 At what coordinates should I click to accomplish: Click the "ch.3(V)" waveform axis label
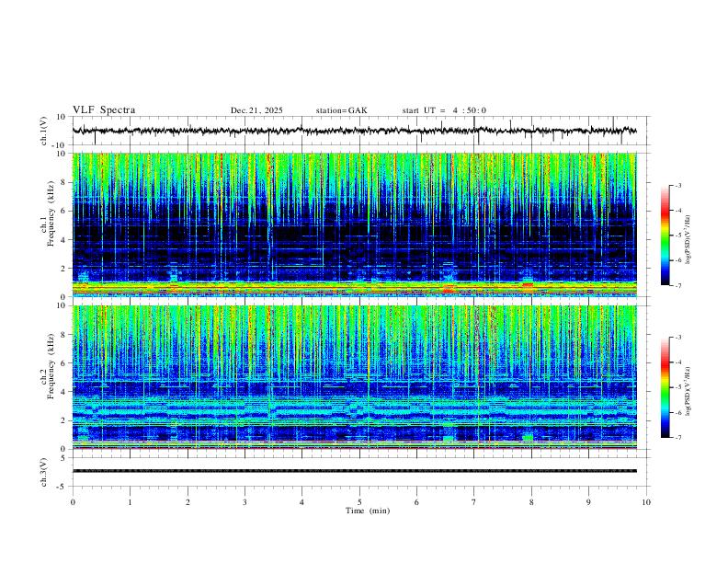pos(44,472)
